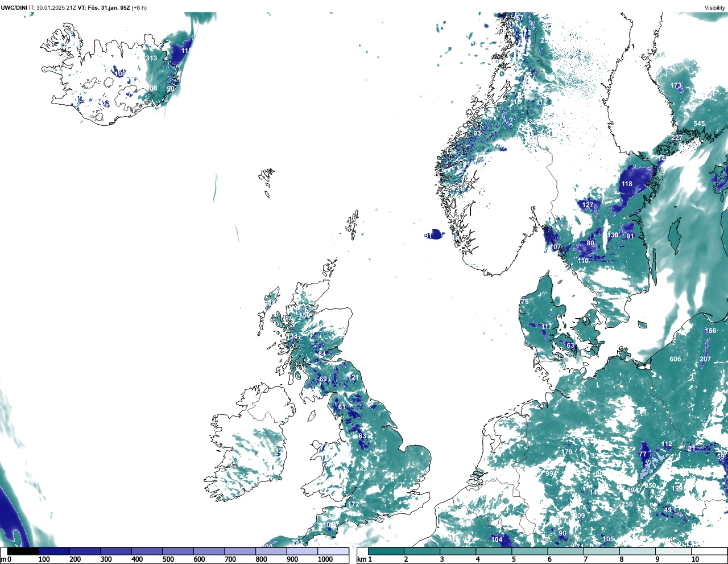Screen dimensions: 728x564
Task: Click the '118' value over eastern Sweden
Action: click(x=627, y=184)
